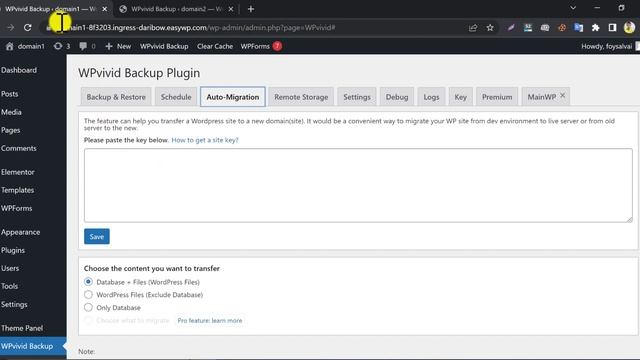Open WPvivid Backup in admin bar
Screen dimensions: 640x360
click(x=164, y=47)
